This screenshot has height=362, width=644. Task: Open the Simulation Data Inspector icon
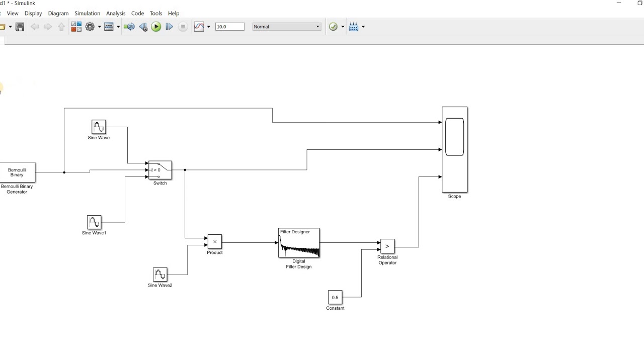[x=199, y=27]
